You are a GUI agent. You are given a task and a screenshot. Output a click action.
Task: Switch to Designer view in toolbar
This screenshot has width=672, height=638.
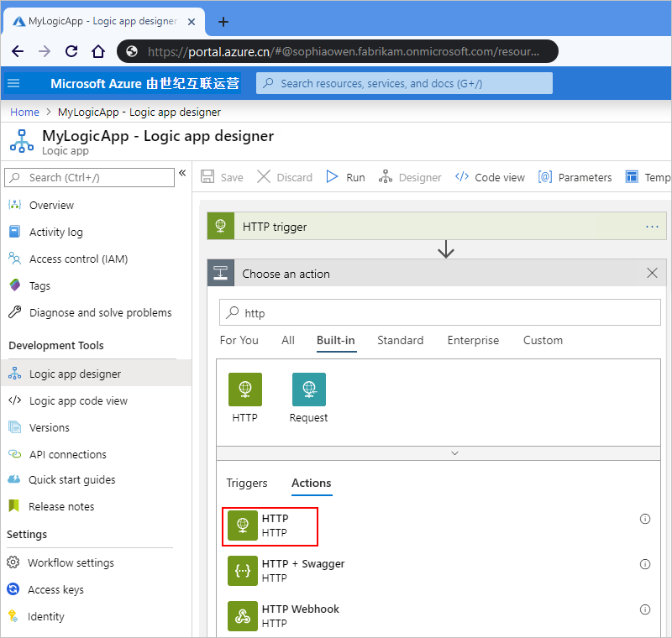pyautogui.click(x=410, y=177)
